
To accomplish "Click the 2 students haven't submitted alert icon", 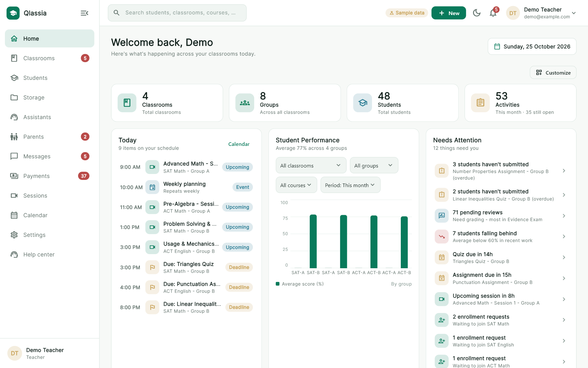I will point(442,195).
